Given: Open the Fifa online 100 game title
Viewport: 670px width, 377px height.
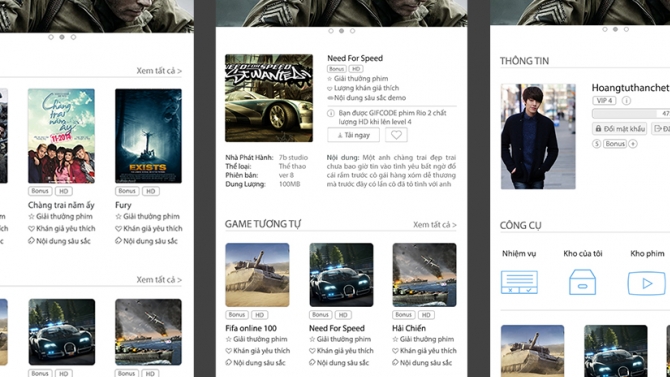Looking at the screenshot, I should pos(251,328).
